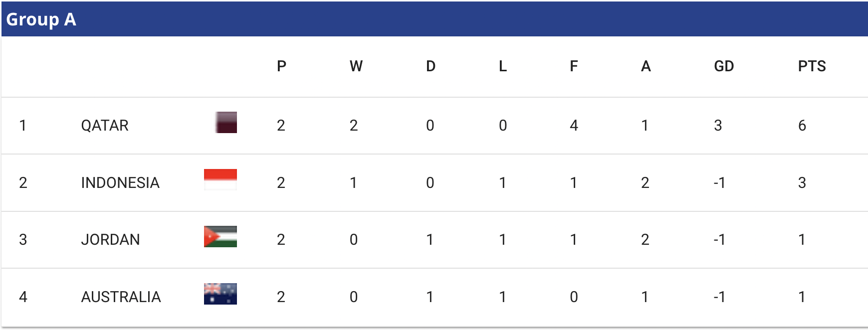Image resolution: width=868 pixels, height=330 pixels.
Task: Click the Qatar flag icon
Action: (x=226, y=123)
